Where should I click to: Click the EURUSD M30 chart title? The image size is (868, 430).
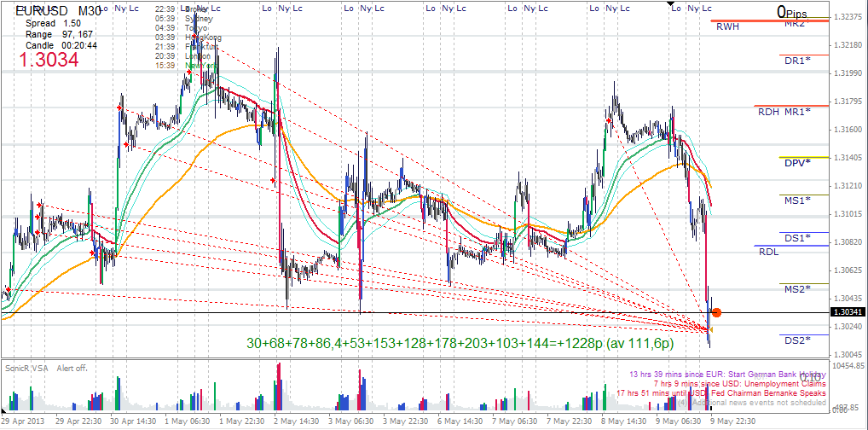point(58,10)
